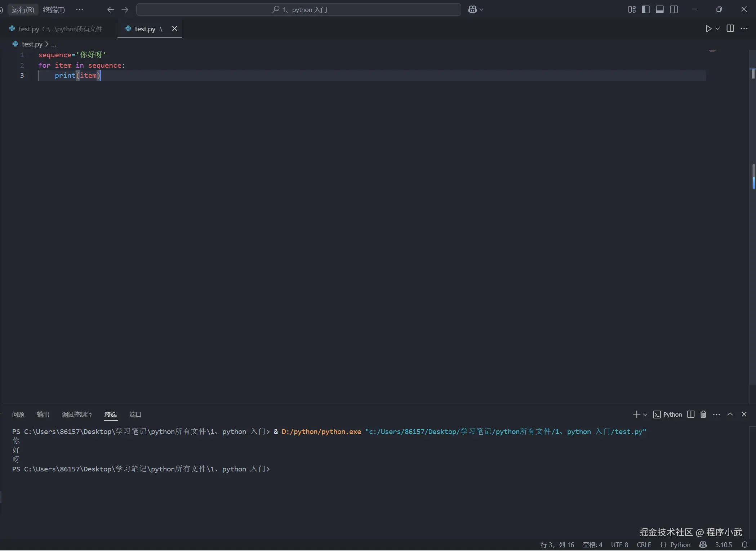Click the kill terminal trash icon
This screenshot has width=756, height=551.
pyautogui.click(x=703, y=415)
